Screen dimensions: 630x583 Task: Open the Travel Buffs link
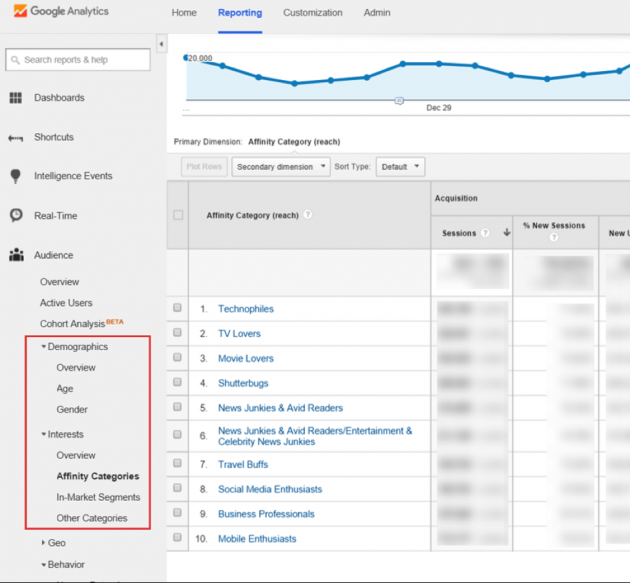(243, 464)
